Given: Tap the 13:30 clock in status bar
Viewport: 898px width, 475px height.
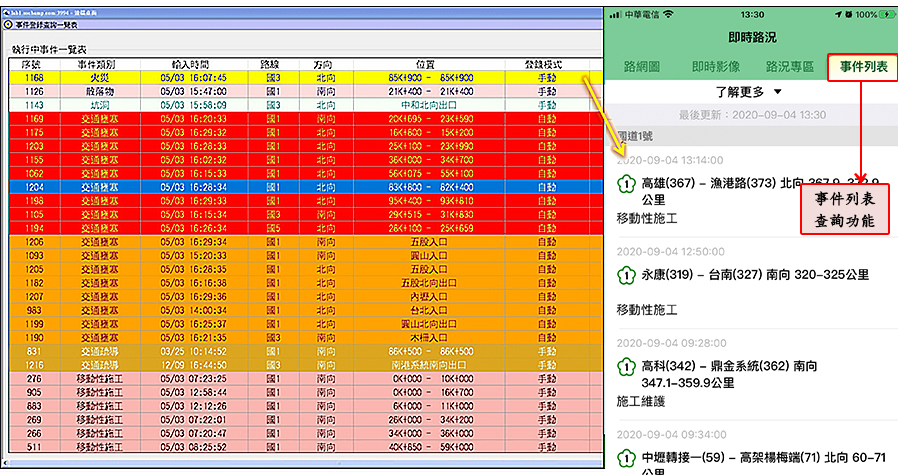Looking at the screenshot, I should tap(752, 14).
